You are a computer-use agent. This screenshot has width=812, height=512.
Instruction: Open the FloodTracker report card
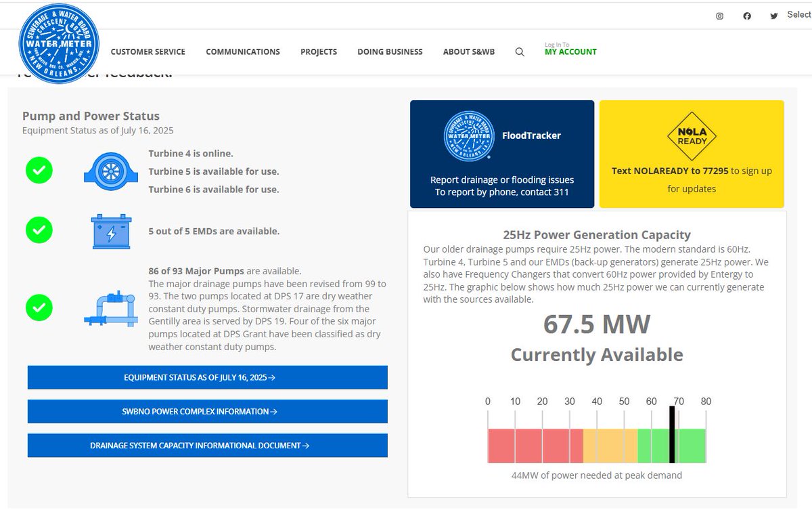point(502,154)
